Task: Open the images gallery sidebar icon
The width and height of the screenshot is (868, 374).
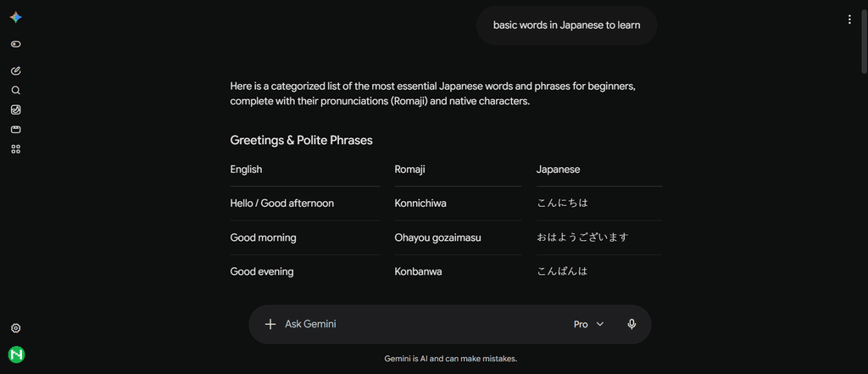Action: [x=15, y=109]
